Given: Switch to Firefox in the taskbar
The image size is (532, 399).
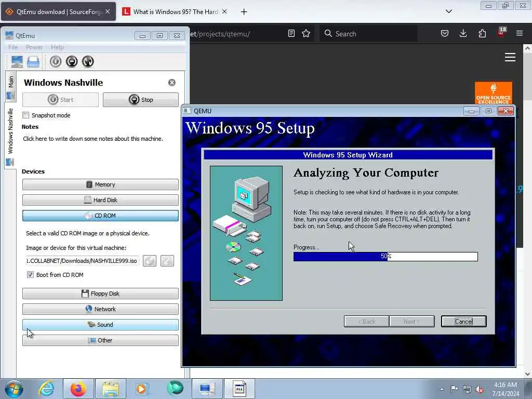Looking at the screenshot, I should pyautogui.click(x=78, y=389).
